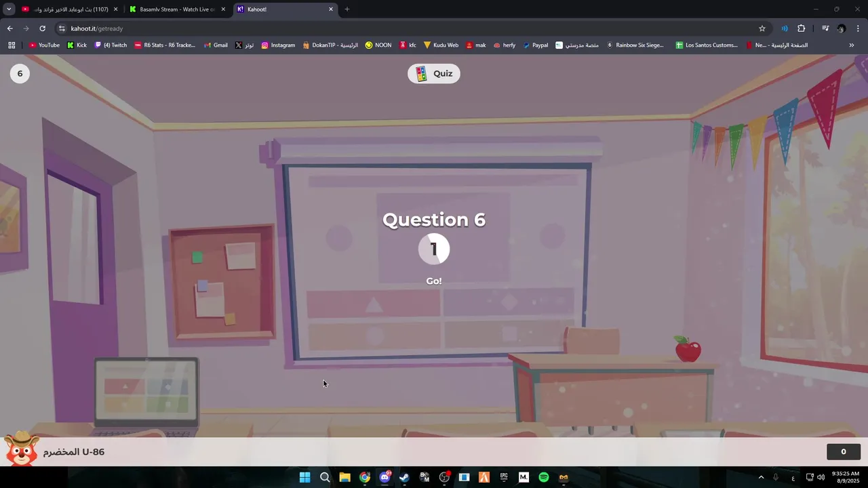Click the score counter showing 0
Viewport: 868px width, 488px height.
tap(844, 452)
